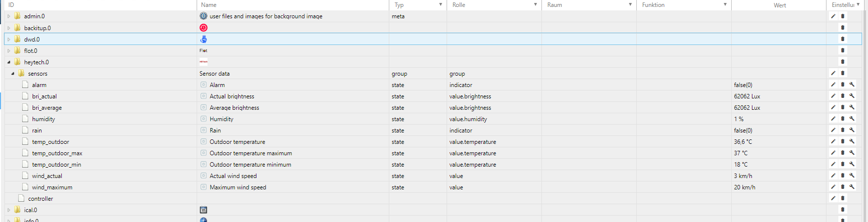Viewport: 868px width, 222px height.
Task: Open the Typ filter dropdown
Action: [x=441, y=5]
